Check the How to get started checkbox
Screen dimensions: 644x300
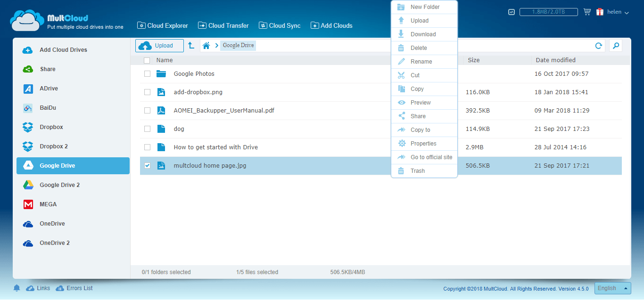[x=147, y=147]
